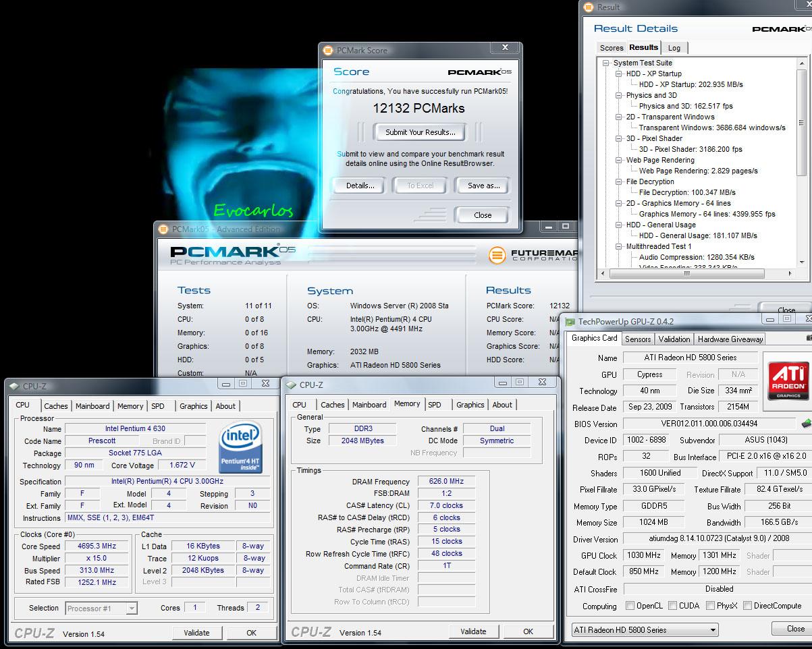Click the PCMark05 Advanced Edition title icon
Viewport: 812px width, 649px height.
pos(164,229)
